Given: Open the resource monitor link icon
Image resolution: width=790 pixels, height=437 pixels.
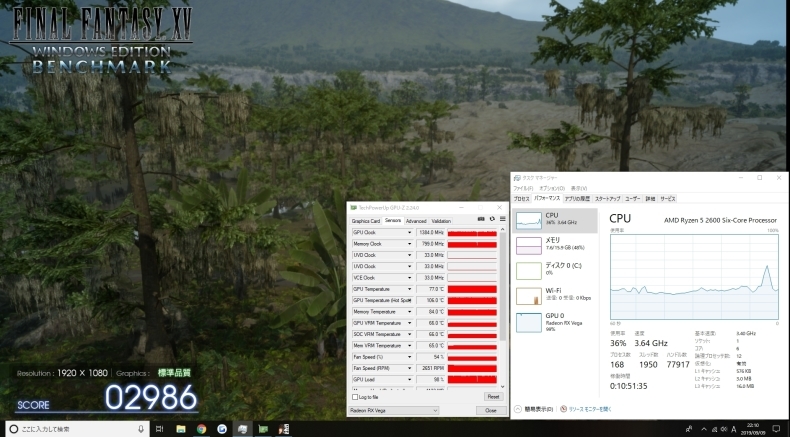Looking at the screenshot, I should (x=563, y=409).
